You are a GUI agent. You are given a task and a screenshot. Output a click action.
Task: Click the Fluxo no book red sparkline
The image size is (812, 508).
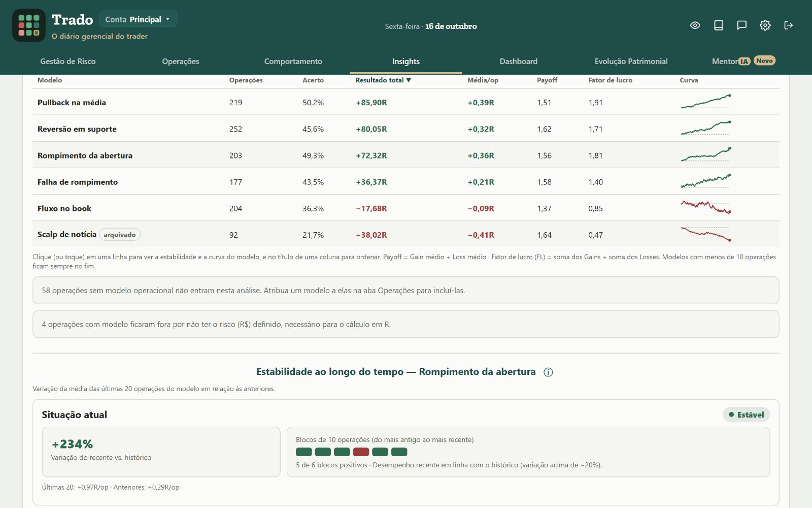pos(705,207)
